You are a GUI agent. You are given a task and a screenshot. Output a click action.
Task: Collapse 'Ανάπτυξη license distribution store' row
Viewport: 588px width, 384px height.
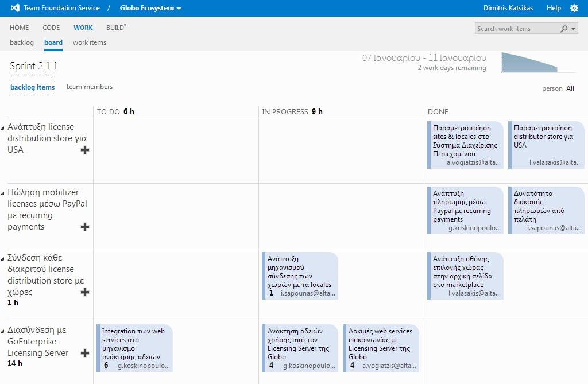pos(3,128)
